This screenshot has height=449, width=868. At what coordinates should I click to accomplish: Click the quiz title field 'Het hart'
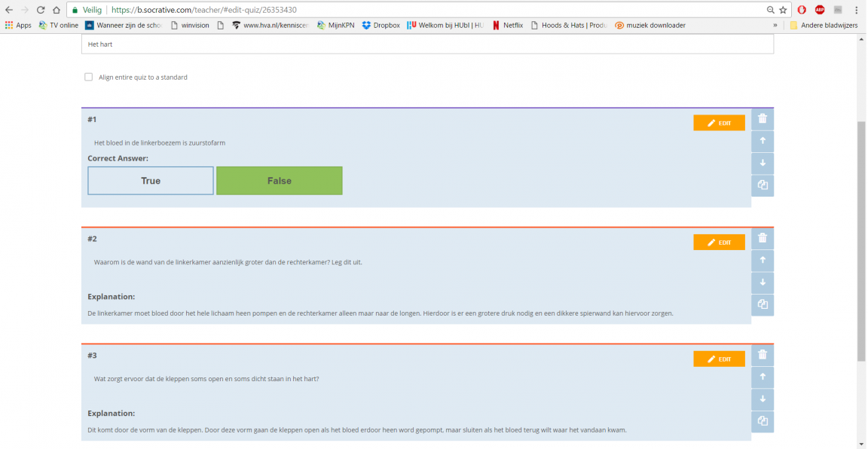coord(426,44)
